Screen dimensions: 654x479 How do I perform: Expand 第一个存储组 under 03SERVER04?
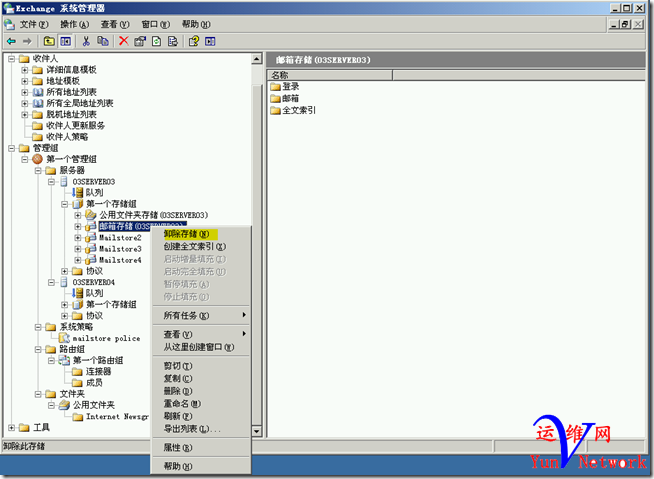point(65,305)
